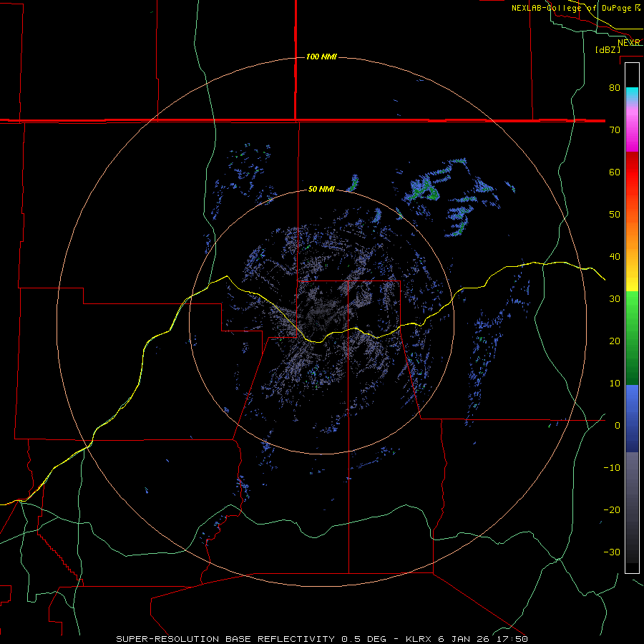Click the "100 NMI" range ring label
Image resolution: width=644 pixels, height=644 pixels.
pos(321,57)
